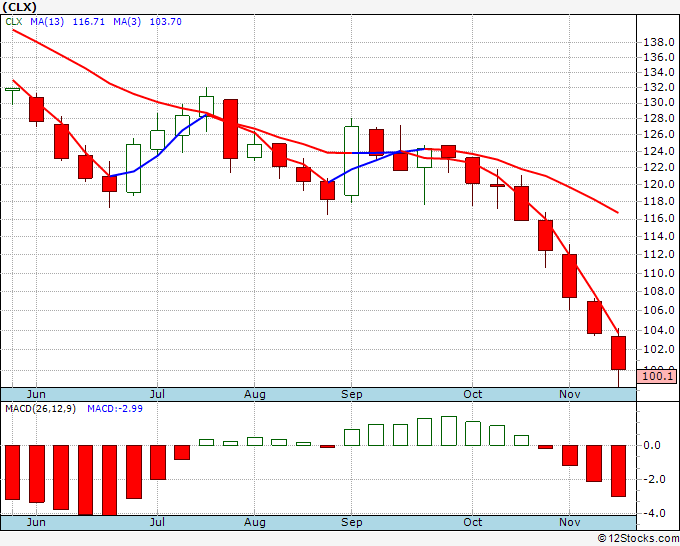Select Sep on the price chart timeline
This screenshot has height=546, width=680.
351,394
